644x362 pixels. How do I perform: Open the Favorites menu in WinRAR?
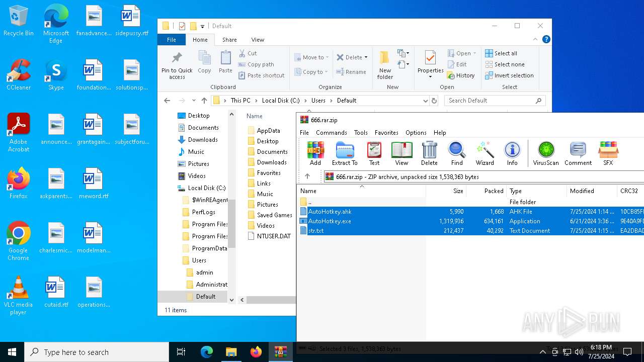click(x=386, y=133)
